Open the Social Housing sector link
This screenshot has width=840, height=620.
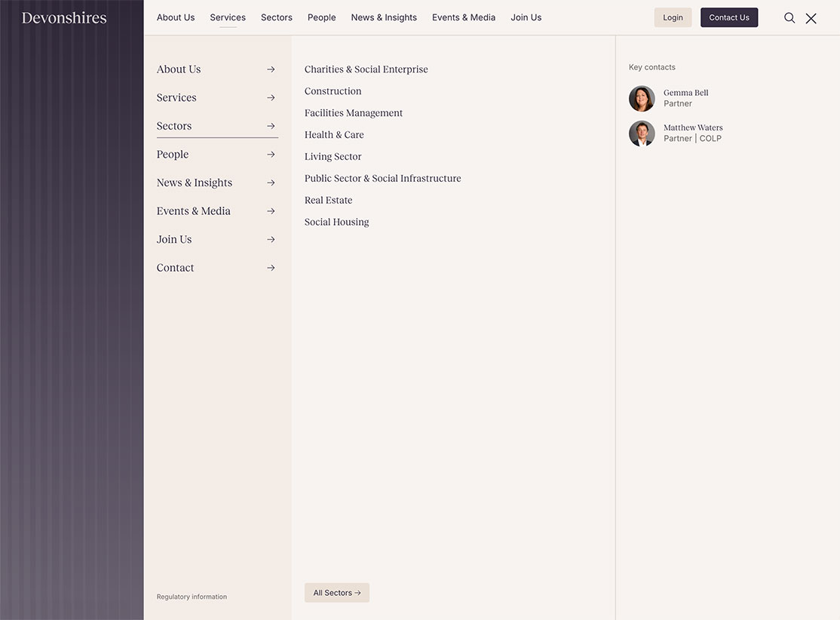click(336, 222)
